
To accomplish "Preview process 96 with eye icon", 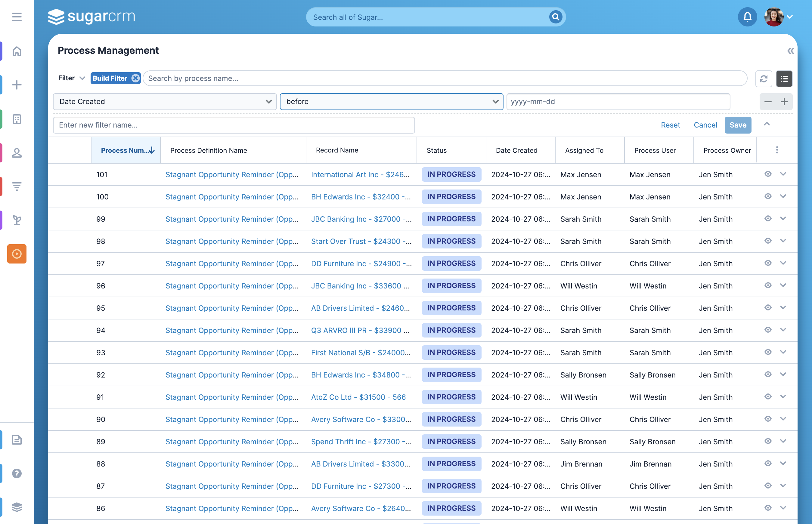I will click(768, 285).
